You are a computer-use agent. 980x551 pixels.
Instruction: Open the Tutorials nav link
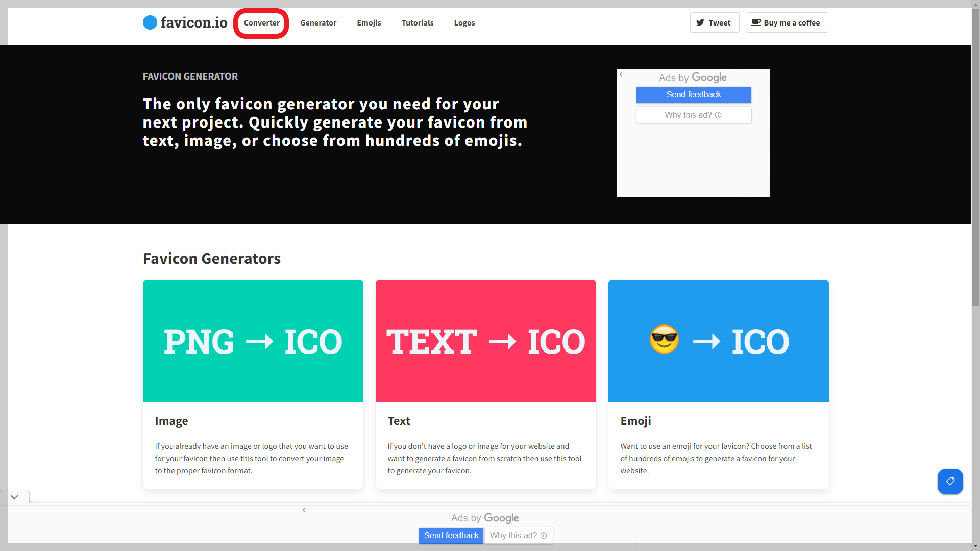coord(417,23)
